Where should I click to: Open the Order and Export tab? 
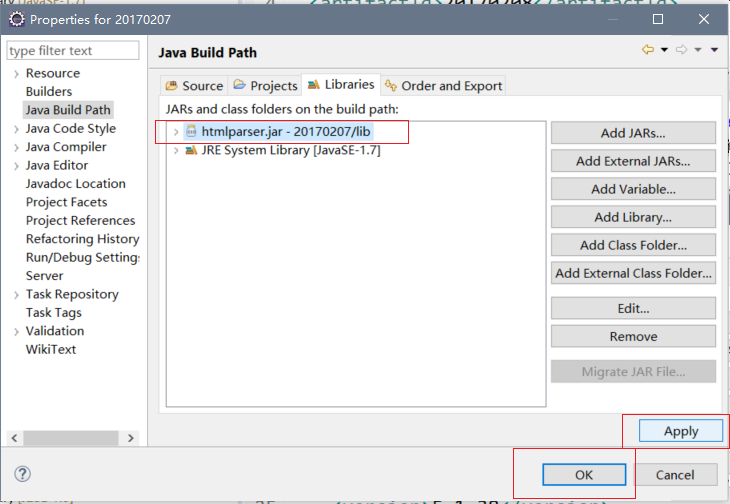(443, 86)
